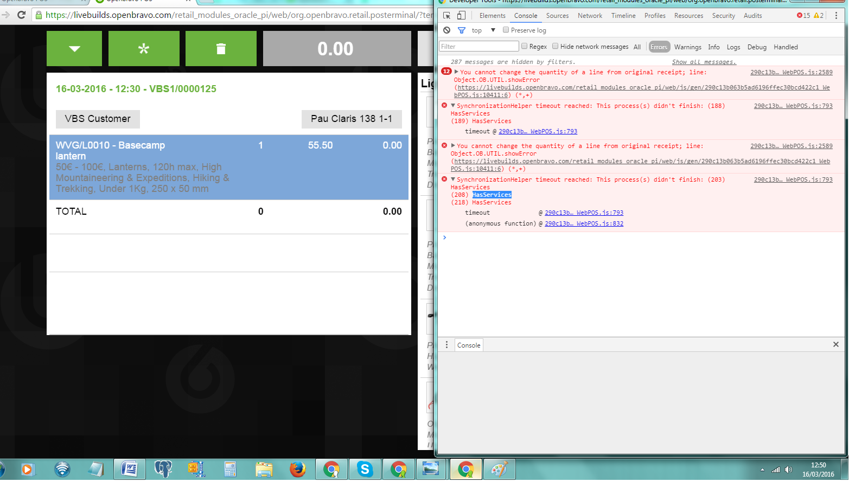Reload the page with the refresh icon
The image size is (868, 488).
[x=22, y=15]
